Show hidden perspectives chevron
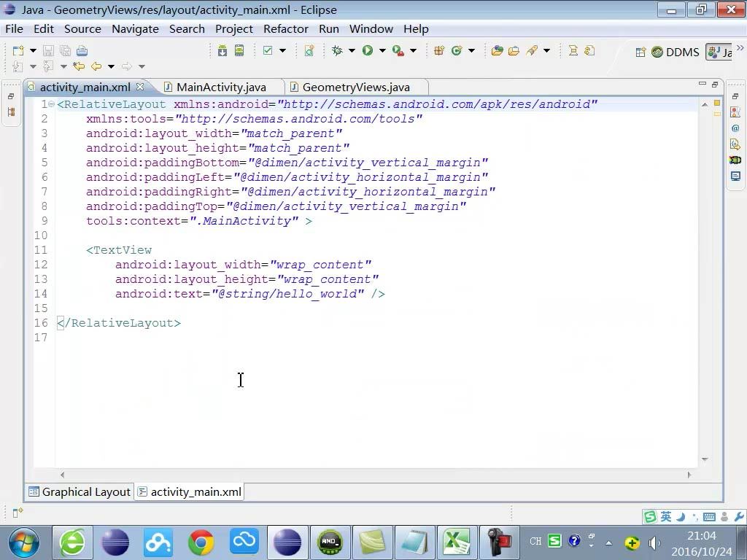The width and height of the screenshot is (747, 560). tap(740, 48)
